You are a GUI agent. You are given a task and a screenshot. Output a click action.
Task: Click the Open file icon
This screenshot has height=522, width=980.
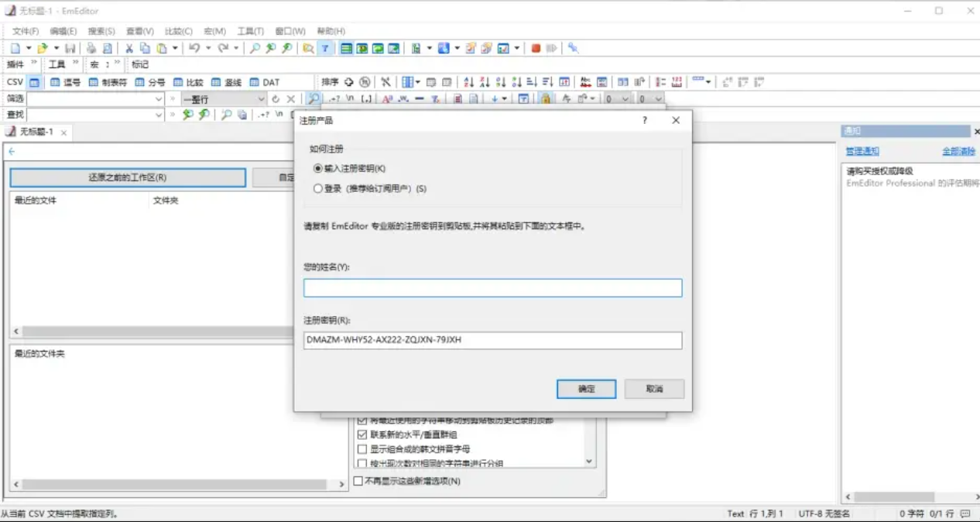pos(43,48)
